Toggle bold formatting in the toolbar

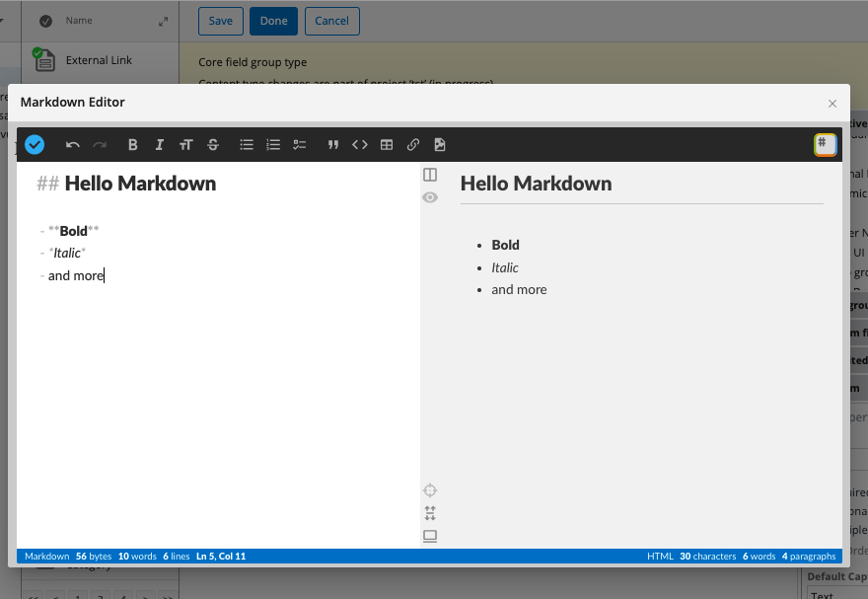(132, 144)
